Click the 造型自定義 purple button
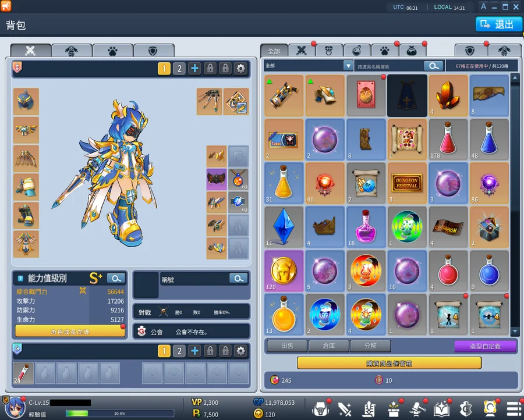The image size is (524, 420). click(485, 346)
